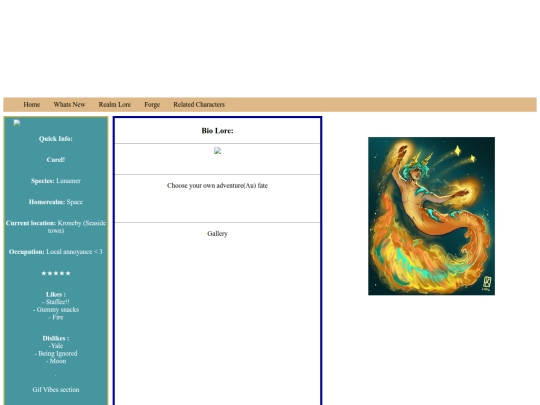
Task: Click the five-star rating row
Action: [x=55, y=273]
